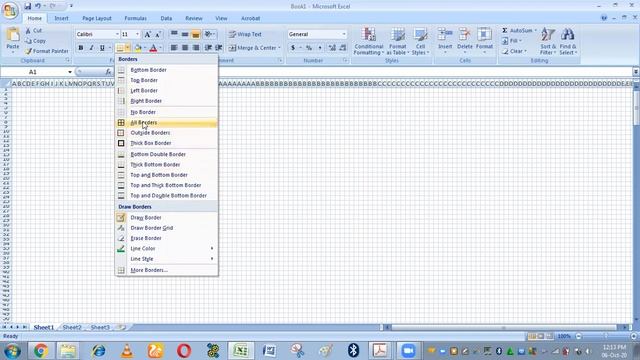Toggle Wrap Text

(245, 34)
